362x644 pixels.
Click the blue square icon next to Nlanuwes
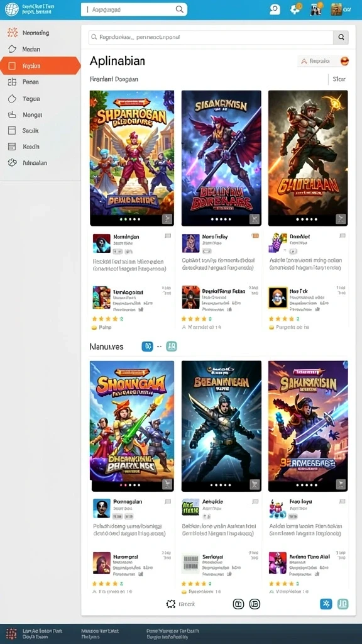tap(147, 347)
